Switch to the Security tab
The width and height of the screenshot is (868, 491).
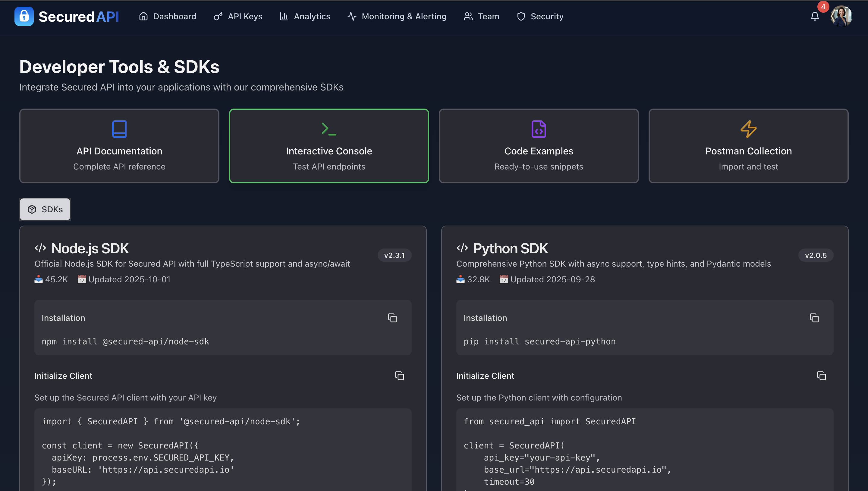click(x=539, y=16)
